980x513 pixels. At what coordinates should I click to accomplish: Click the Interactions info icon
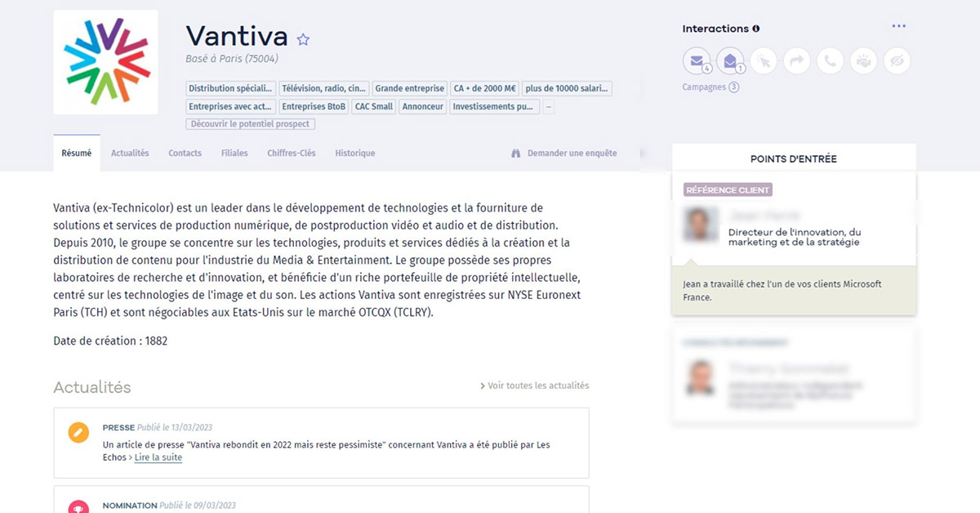pyautogui.click(x=755, y=29)
